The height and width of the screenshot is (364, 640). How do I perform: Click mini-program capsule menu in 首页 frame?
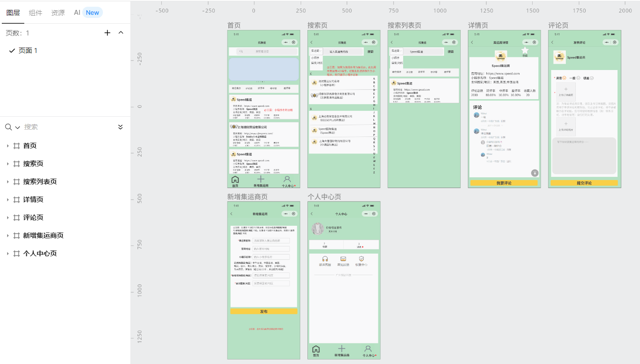click(289, 42)
